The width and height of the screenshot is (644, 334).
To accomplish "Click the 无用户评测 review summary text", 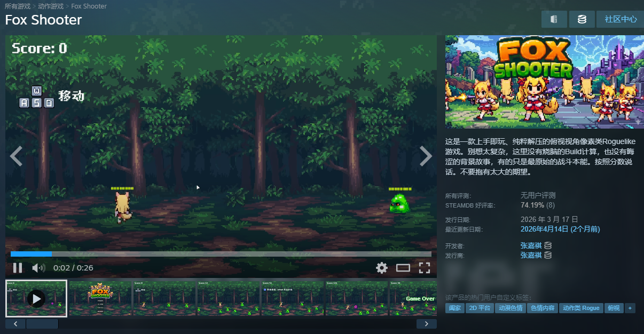I will (x=538, y=195).
